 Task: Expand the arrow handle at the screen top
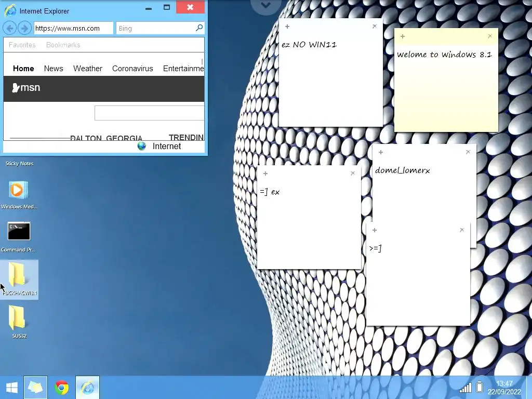point(265,5)
